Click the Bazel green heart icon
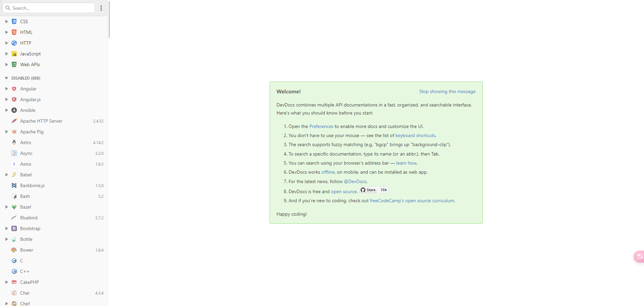Screen dimensions: 644x306 [x=14, y=207]
